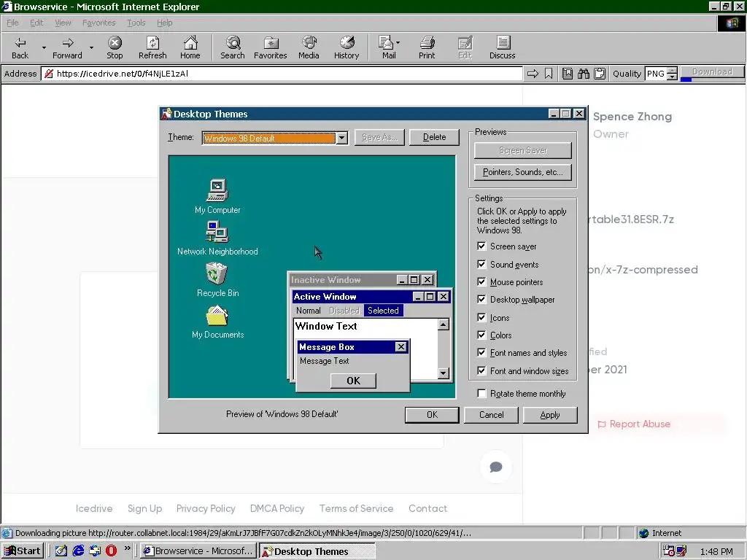The width and height of the screenshot is (747, 560).
Task: Open the Theme dropdown list
Action: click(341, 138)
